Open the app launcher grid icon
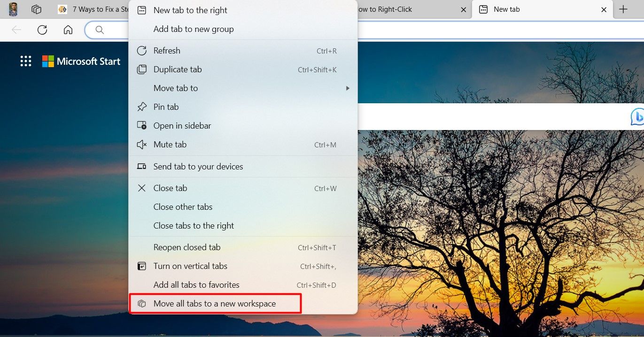 click(x=26, y=61)
